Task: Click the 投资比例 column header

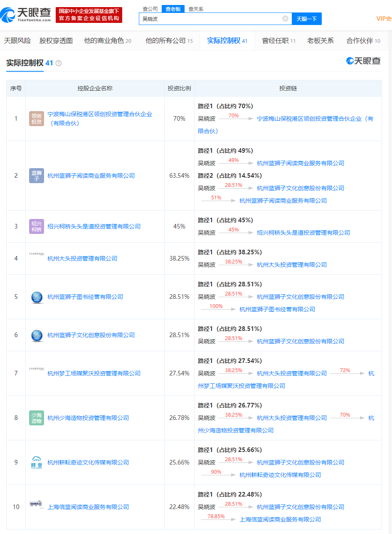Action: (x=179, y=88)
